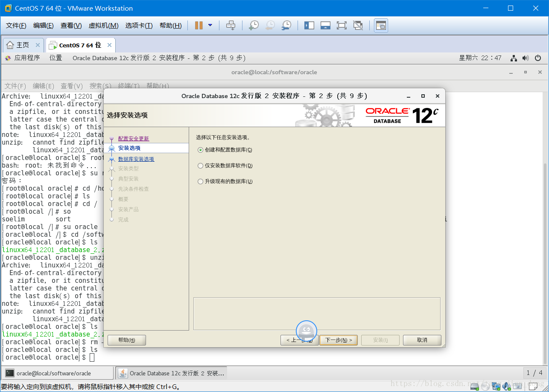The width and height of the screenshot is (549, 392).
Task: Select 仅安装数据库软件 install option
Action: (x=225, y=166)
